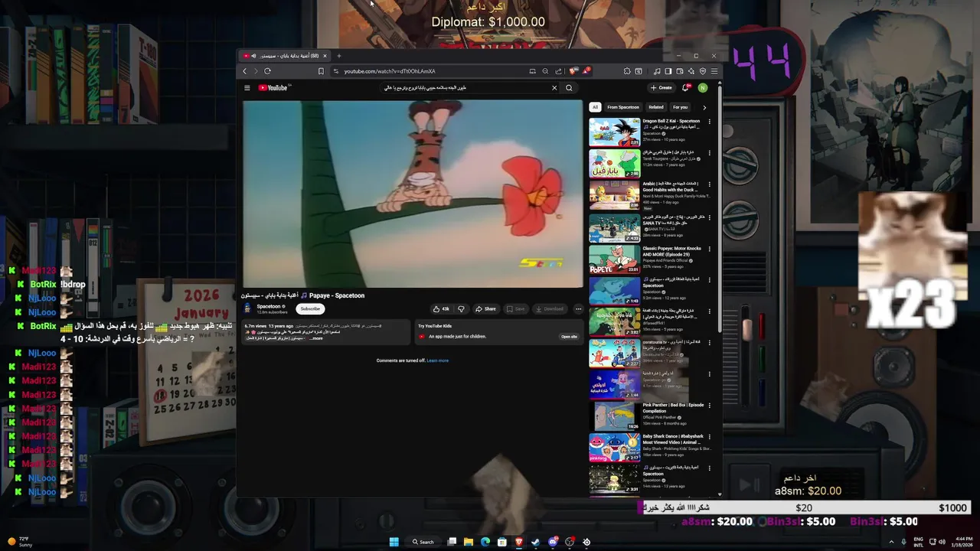
Task: Open site for YouTube Kids
Action: (x=569, y=337)
